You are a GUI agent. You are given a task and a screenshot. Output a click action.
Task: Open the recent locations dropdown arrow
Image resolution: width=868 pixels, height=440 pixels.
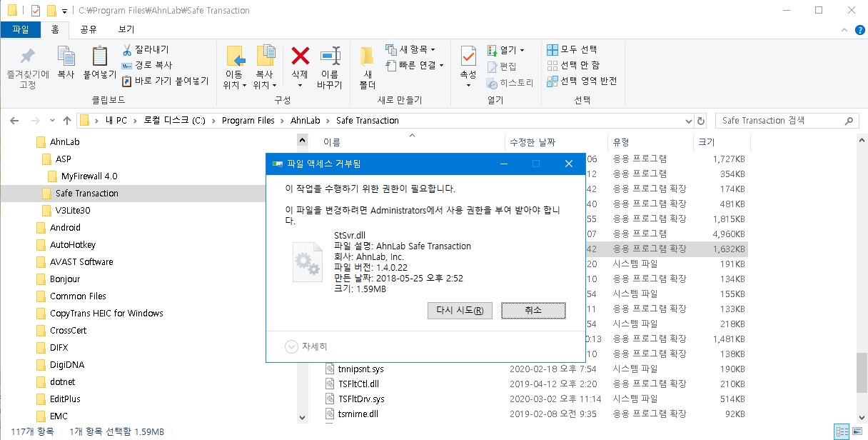coord(51,121)
